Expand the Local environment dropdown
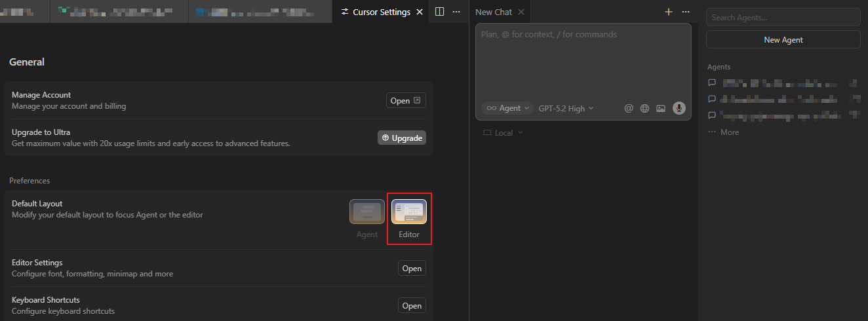Viewport: 868px width, 321px height. (x=503, y=132)
